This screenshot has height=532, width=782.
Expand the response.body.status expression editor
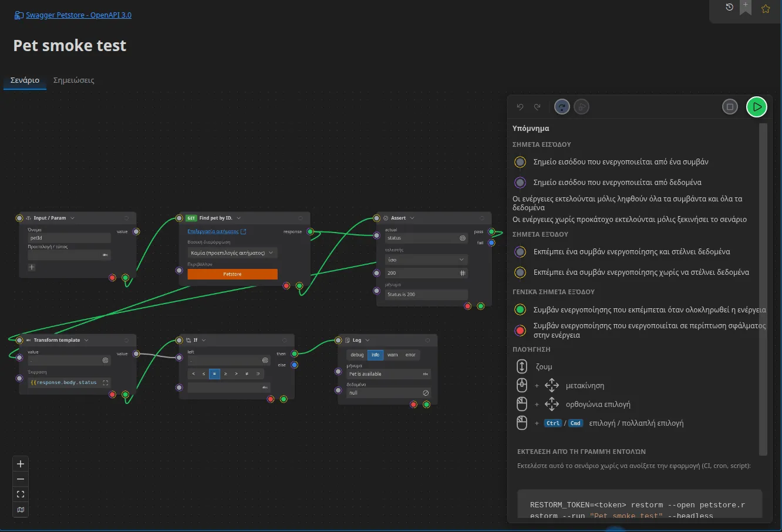point(106,382)
